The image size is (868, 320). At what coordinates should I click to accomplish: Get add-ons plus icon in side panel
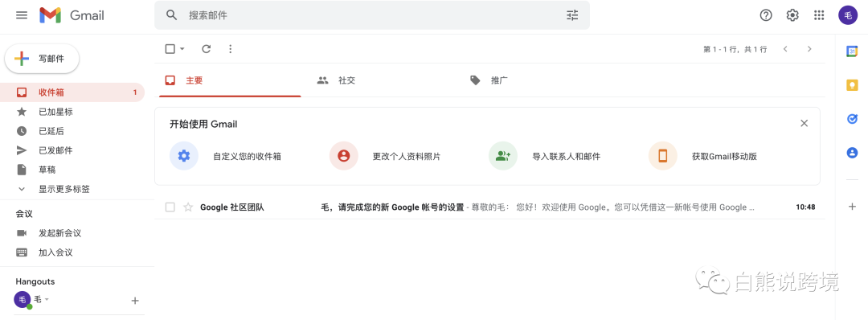pos(852,207)
